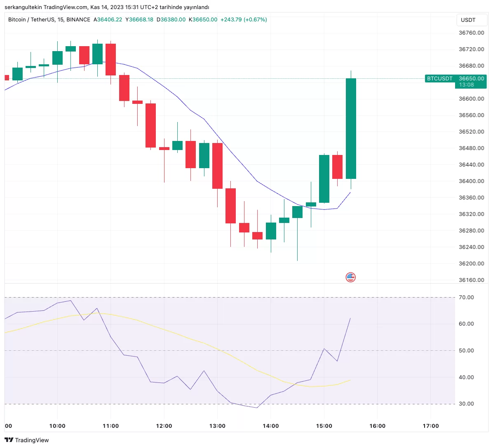Open the USDT currency selector

click(468, 20)
